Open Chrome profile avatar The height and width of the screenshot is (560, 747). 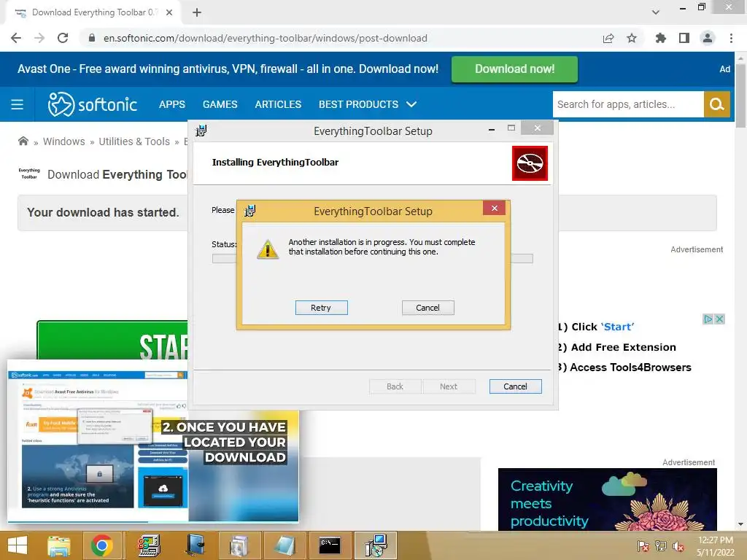(708, 38)
